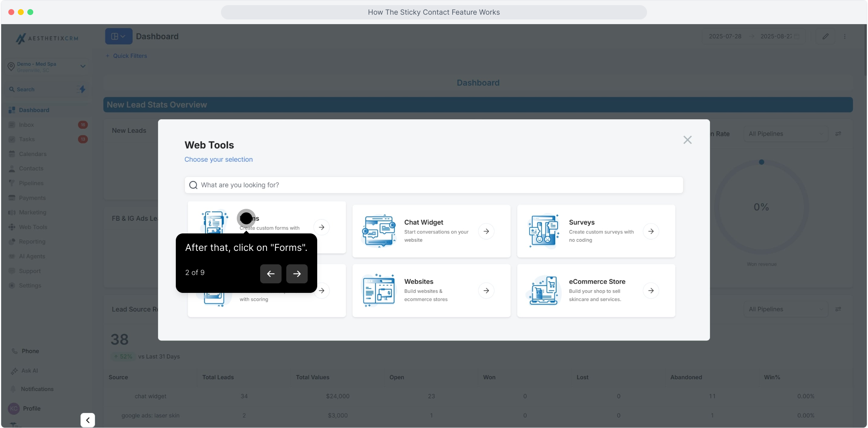Open the eCommerce Store arrow button
Screen dimensions: 868x428
click(651, 291)
